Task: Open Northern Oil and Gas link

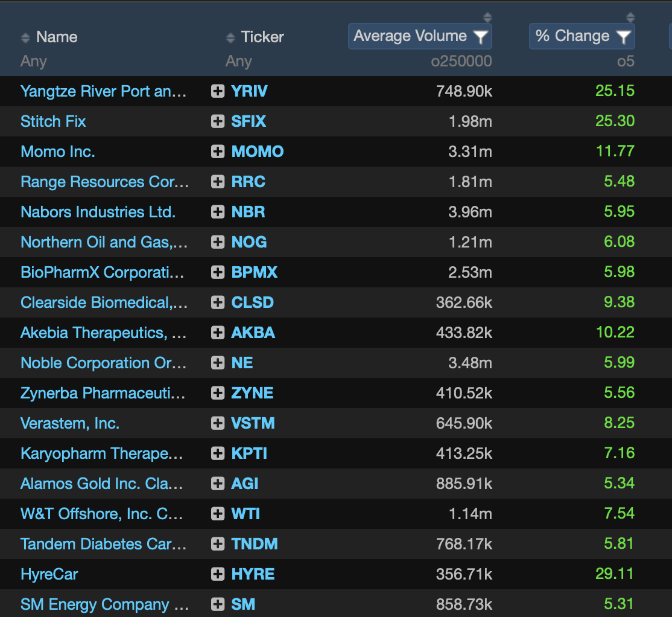Action: coord(104,242)
